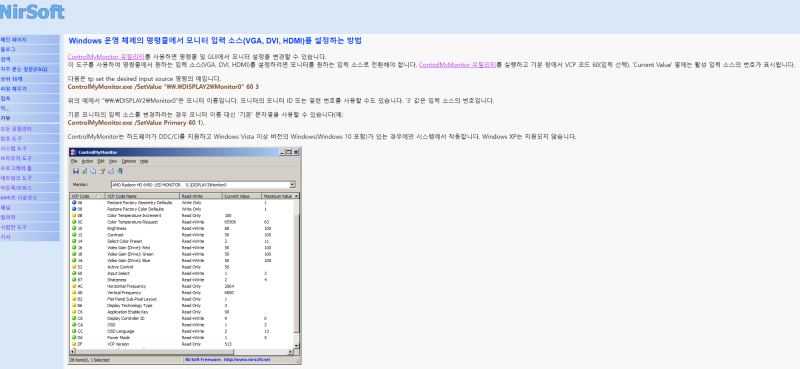Screen dimensions: 800x369
Task: Open the 접촉 sidebar link
Action: pyautogui.click(x=30, y=99)
